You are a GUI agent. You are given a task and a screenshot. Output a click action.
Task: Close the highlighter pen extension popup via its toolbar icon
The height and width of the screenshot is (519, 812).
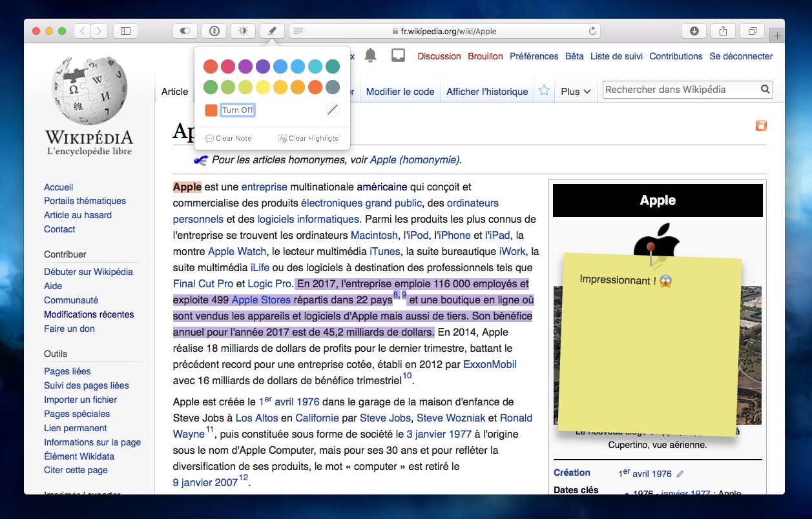click(x=272, y=30)
